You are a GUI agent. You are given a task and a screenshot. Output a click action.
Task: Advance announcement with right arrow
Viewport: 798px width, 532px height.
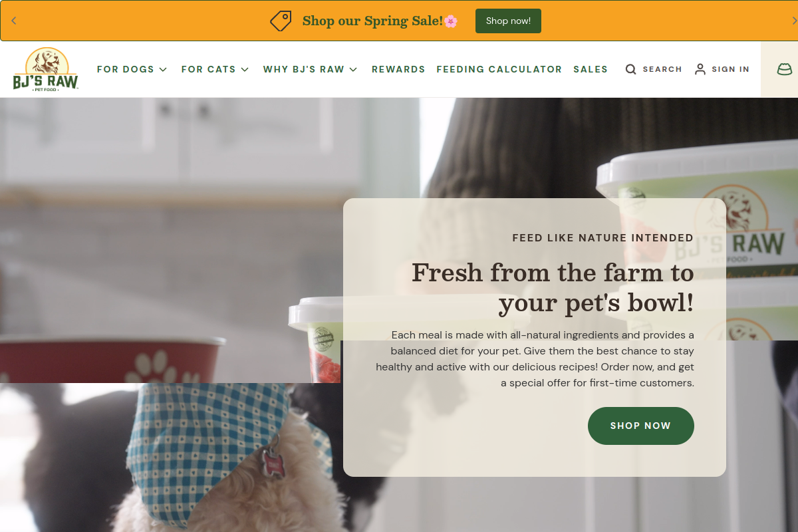[793, 21]
